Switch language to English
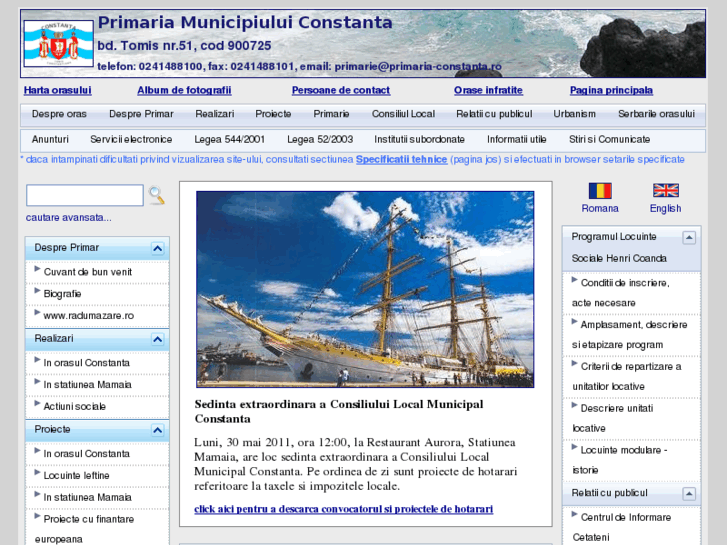The image size is (727, 545). (x=665, y=209)
